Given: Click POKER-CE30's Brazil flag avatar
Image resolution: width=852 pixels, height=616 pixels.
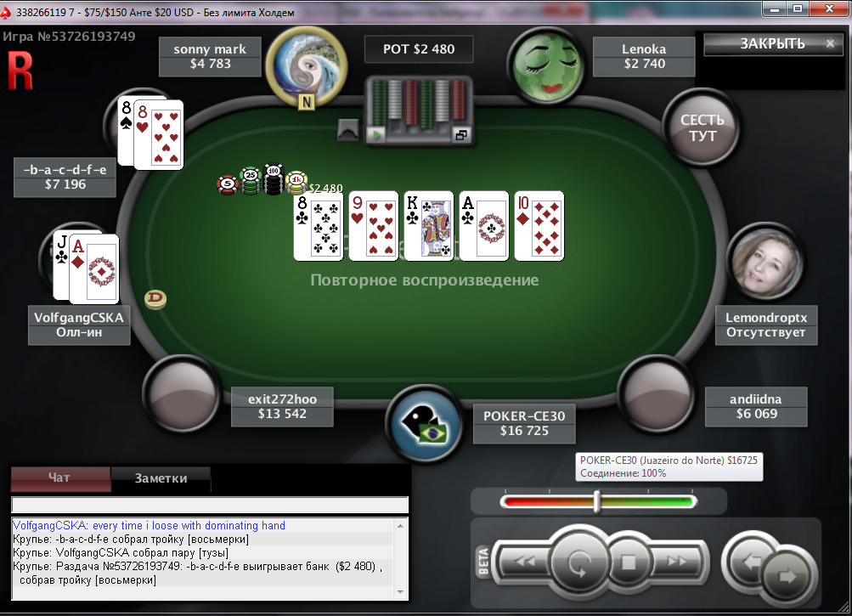Looking at the screenshot, I should coord(426,424).
